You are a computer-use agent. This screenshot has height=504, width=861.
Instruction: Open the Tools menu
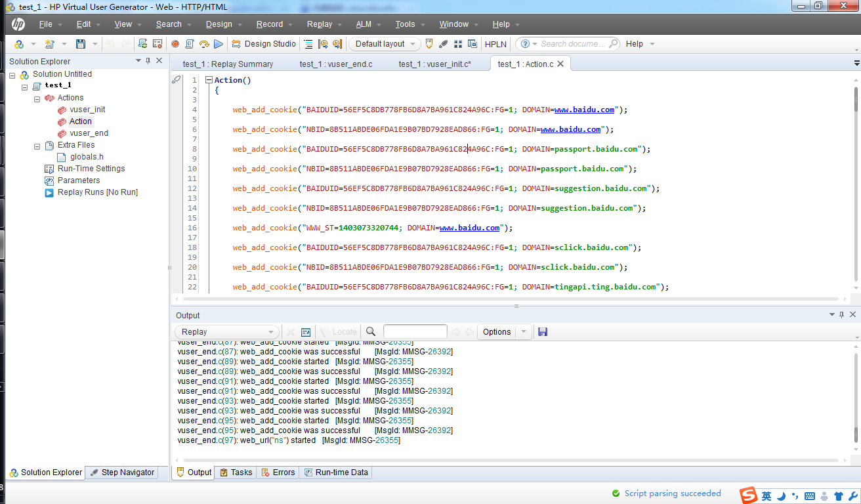405,24
